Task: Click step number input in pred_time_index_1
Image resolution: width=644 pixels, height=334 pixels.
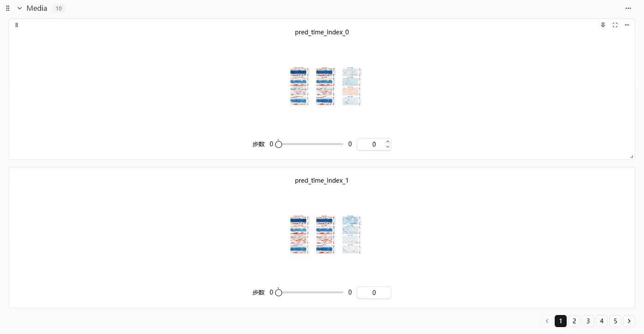Action: pyautogui.click(x=373, y=292)
